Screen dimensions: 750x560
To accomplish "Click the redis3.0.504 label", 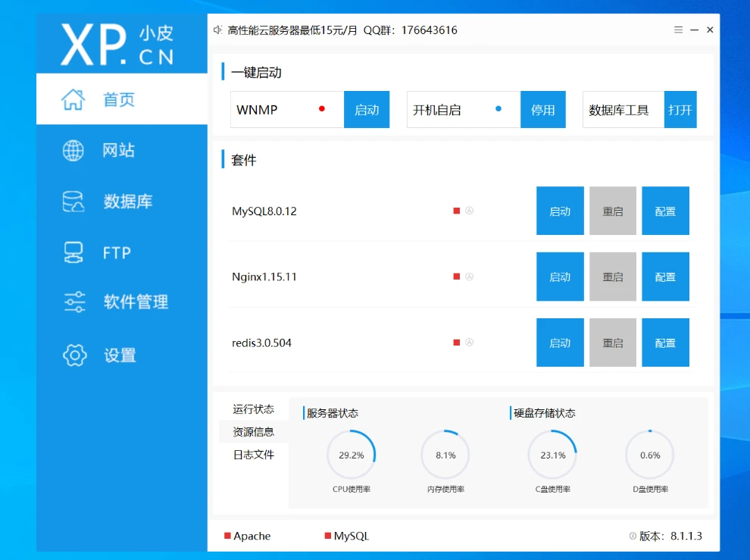I will (x=261, y=343).
